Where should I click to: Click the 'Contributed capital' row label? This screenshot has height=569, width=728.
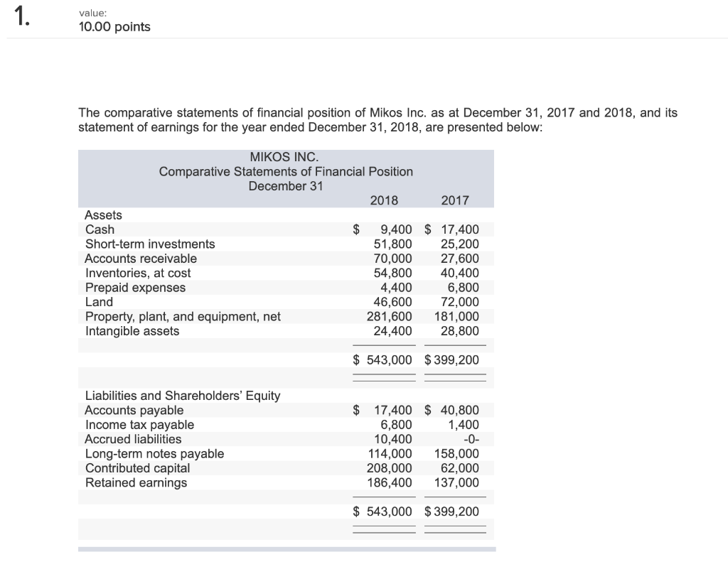(x=137, y=468)
